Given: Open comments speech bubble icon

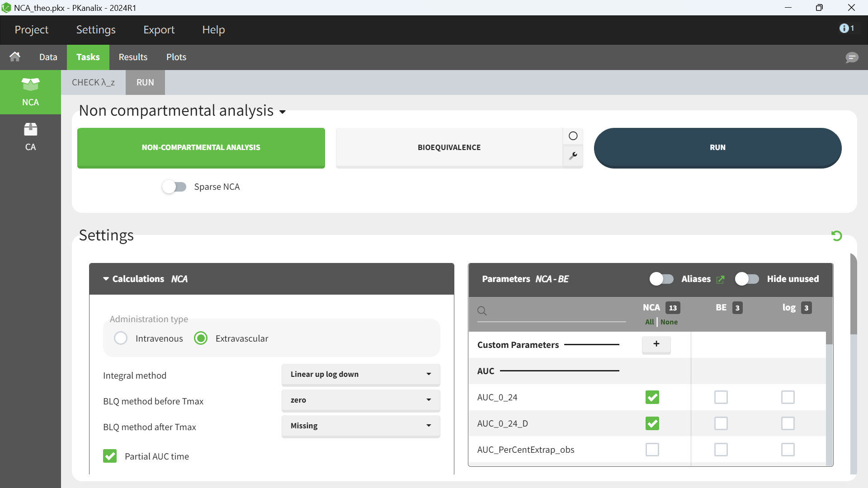Looking at the screenshot, I should click(852, 57).
